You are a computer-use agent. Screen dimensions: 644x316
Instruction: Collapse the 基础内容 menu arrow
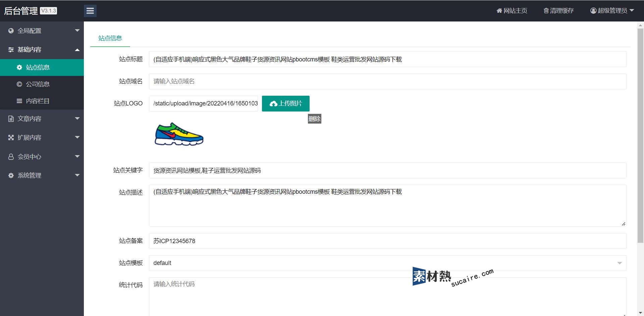coord(77,50)
